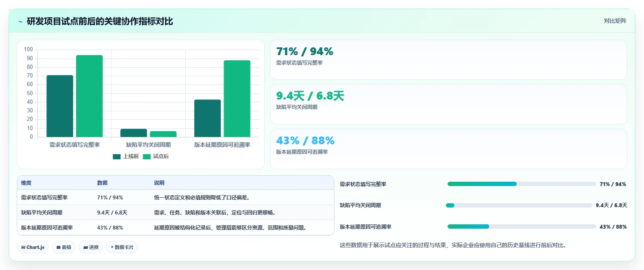Click the lightning icon beside the title
Screen dimensions: 644x270
click(20, 22)
